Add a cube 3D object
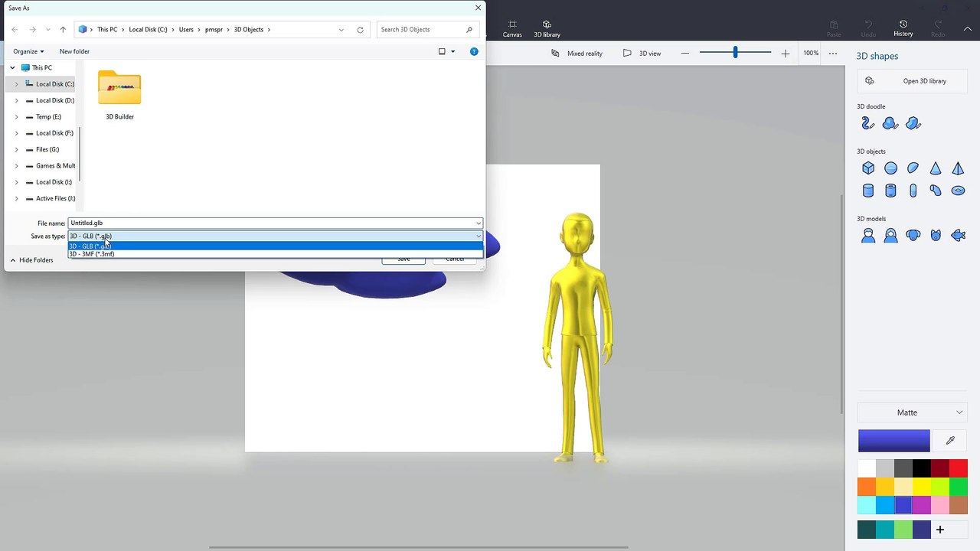This screenshot has height=551, width=980. tap(868, 168)
